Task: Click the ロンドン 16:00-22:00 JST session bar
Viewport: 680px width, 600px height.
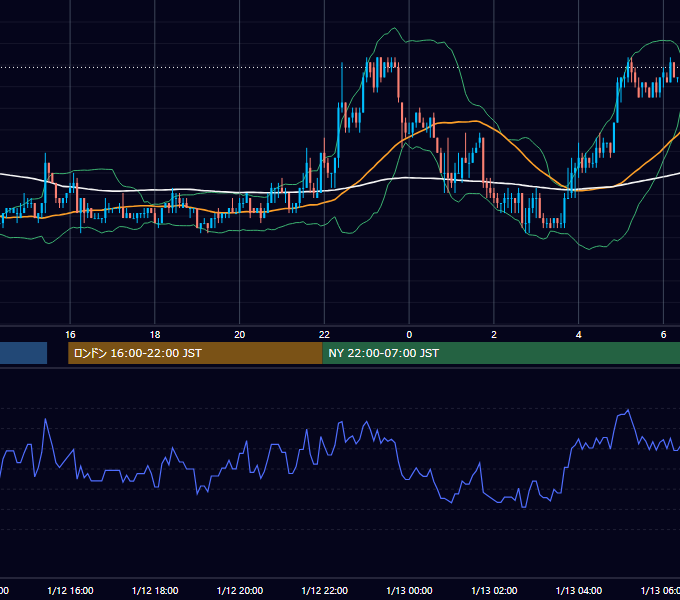Action: pos(195,353)
